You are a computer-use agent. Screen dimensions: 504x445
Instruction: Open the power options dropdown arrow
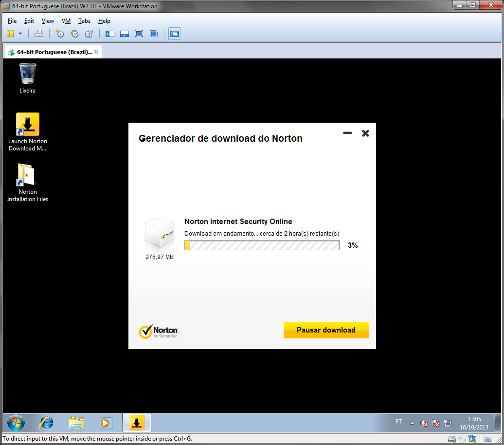pyautogui.click(x=20, y=34)
